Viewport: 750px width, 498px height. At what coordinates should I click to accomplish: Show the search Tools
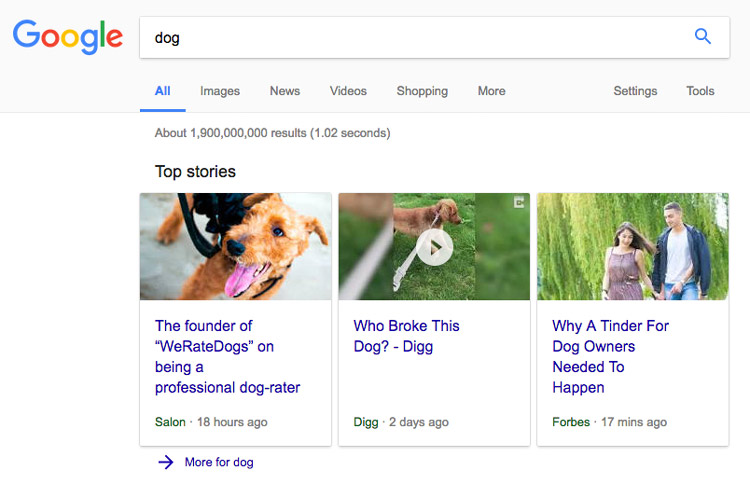pos(700,91)
